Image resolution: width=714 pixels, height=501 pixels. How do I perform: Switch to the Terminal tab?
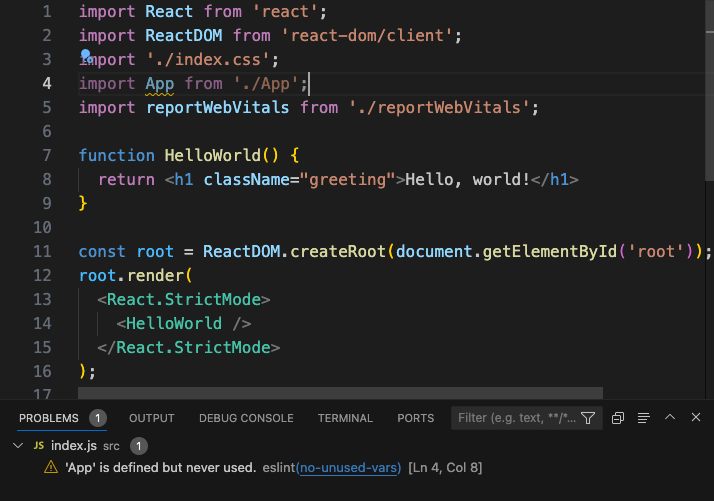pyautogui.click(x=345, y=418)
